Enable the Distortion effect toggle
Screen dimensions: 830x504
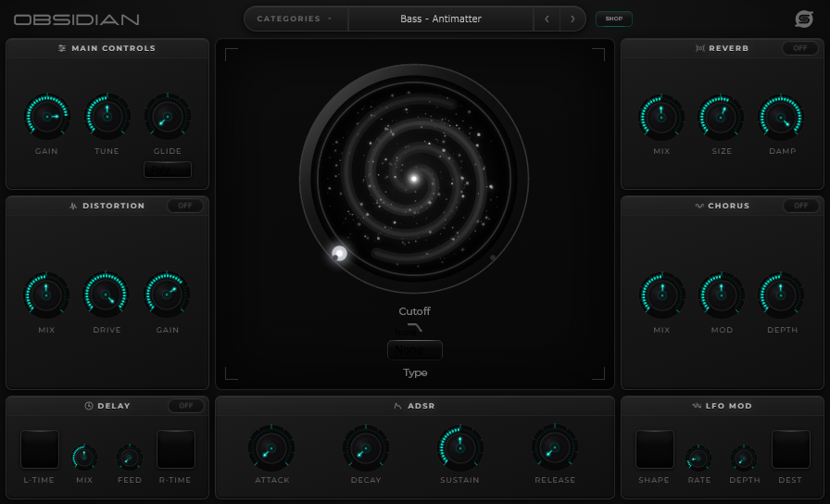(x=185, y=206)
